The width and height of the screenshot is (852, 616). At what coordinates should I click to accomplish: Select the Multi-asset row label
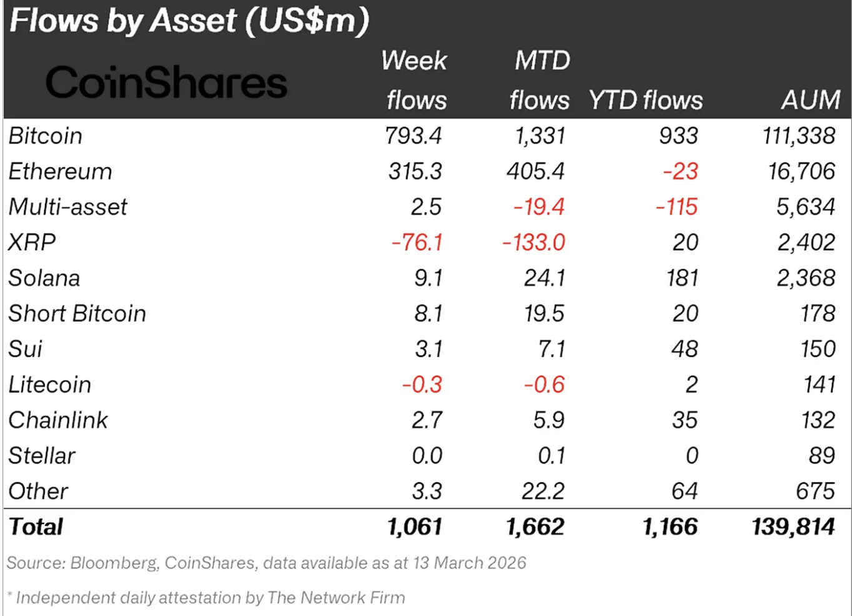(67, 207)
